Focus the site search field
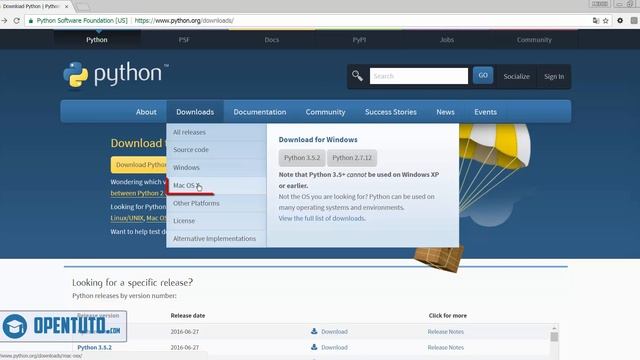The image size is (640, 360). point(419,76)
